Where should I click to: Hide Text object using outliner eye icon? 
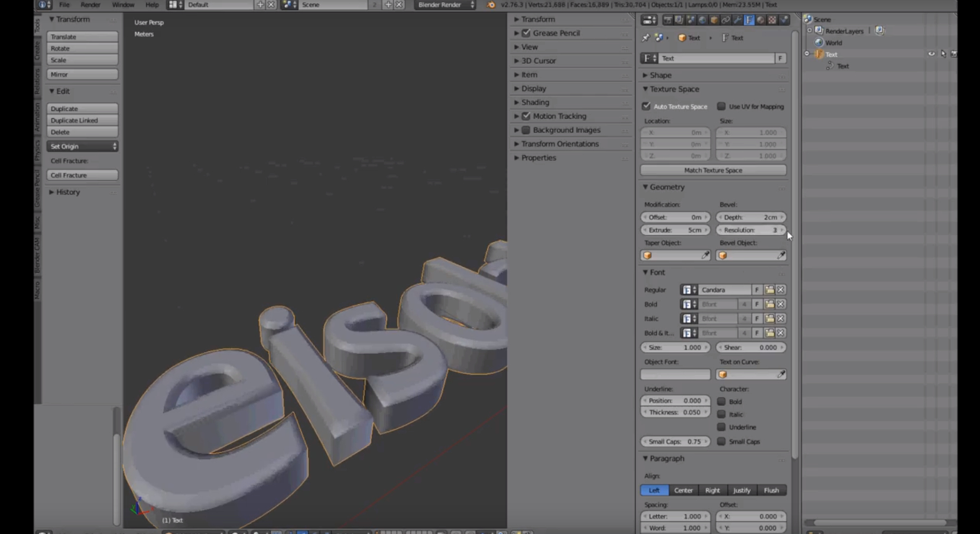click(x=932, y=54)
